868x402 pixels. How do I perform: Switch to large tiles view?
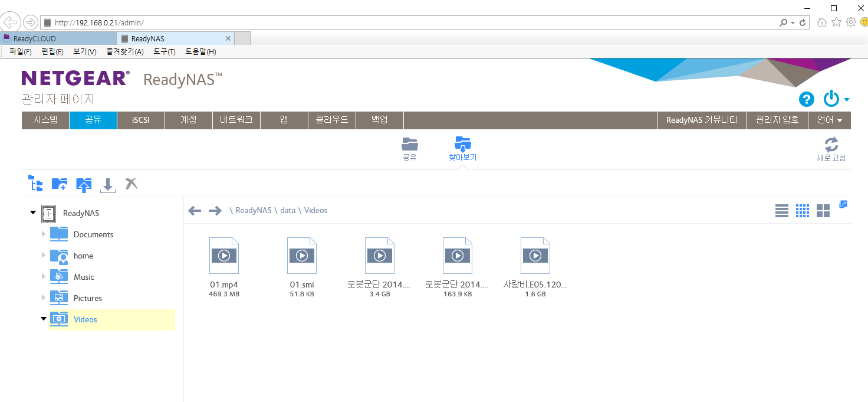[x=823, y=211]
